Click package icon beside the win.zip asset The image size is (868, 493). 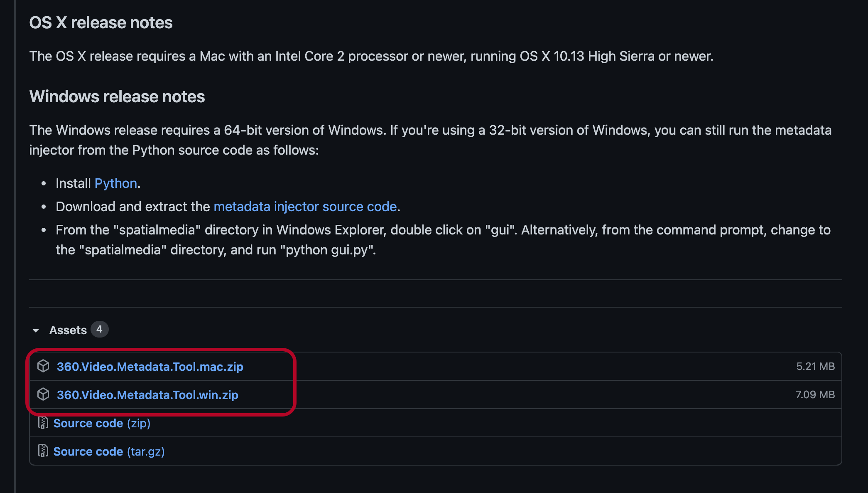point(43,394)
